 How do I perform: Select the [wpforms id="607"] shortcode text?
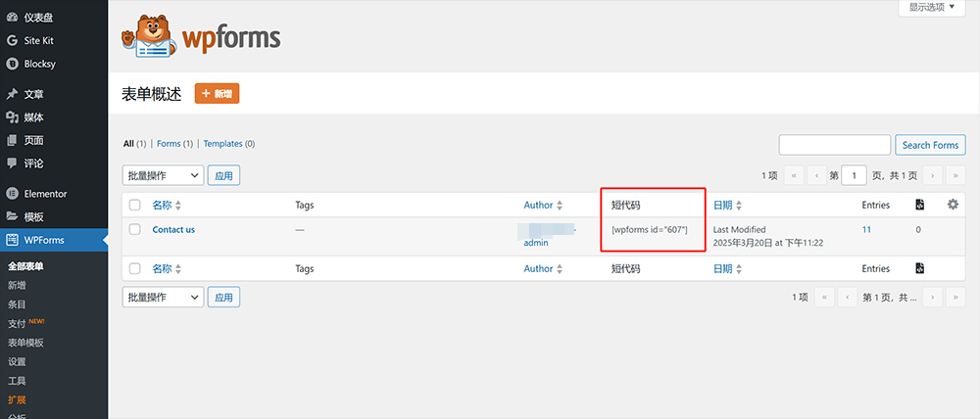pyautogui.click(x=650, y=229)
